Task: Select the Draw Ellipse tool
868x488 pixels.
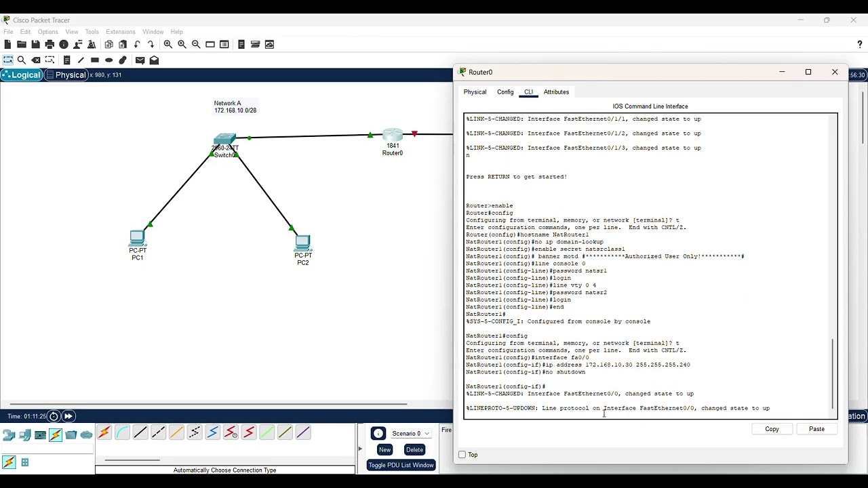Action: pyautogui.click(x=108, y=60)
